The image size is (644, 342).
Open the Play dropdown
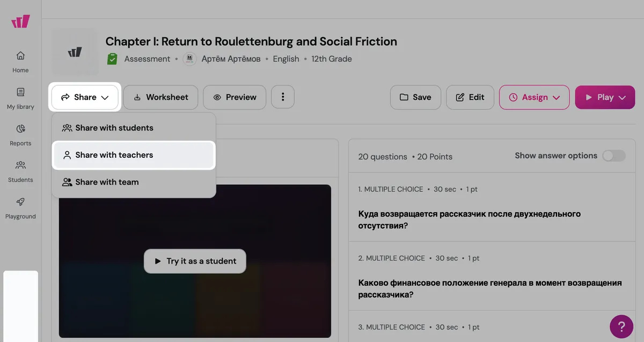(605, 97)
